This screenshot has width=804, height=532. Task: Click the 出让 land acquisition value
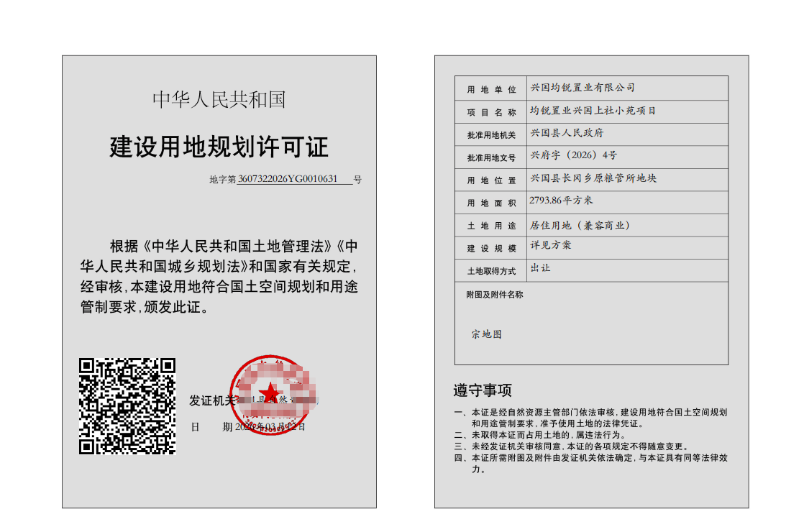540,267
